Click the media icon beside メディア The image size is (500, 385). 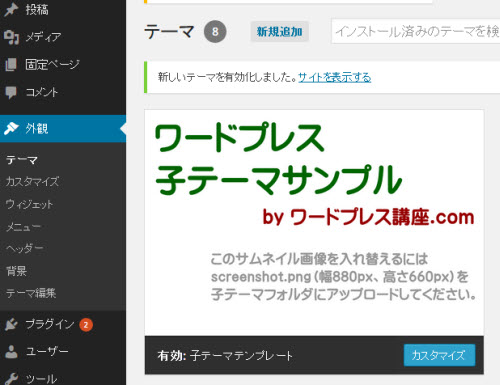pyautogui.click(x=11, y=37)
